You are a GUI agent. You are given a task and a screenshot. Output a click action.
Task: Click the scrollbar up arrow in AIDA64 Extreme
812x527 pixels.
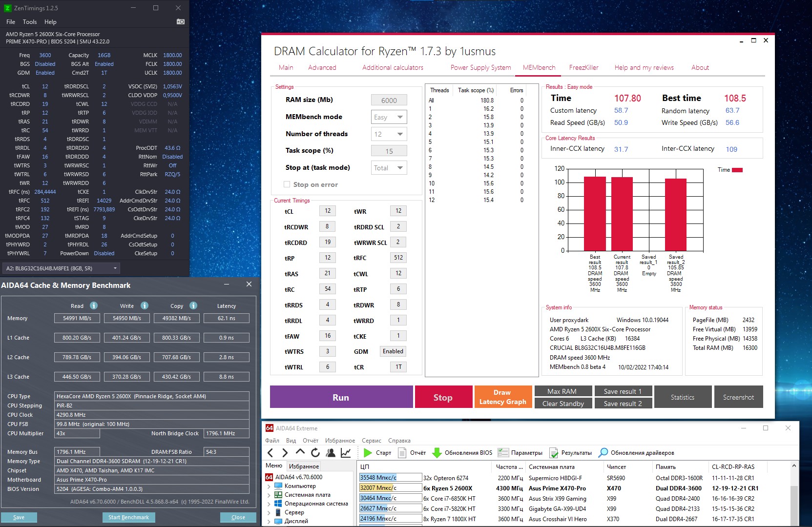[794, 466]
